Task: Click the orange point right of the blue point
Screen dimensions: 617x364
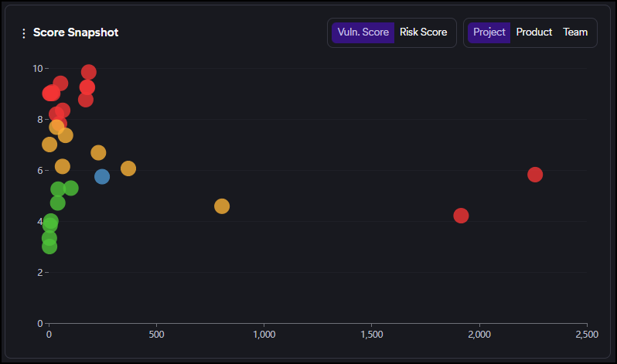Action: click(x=128, y=168)
